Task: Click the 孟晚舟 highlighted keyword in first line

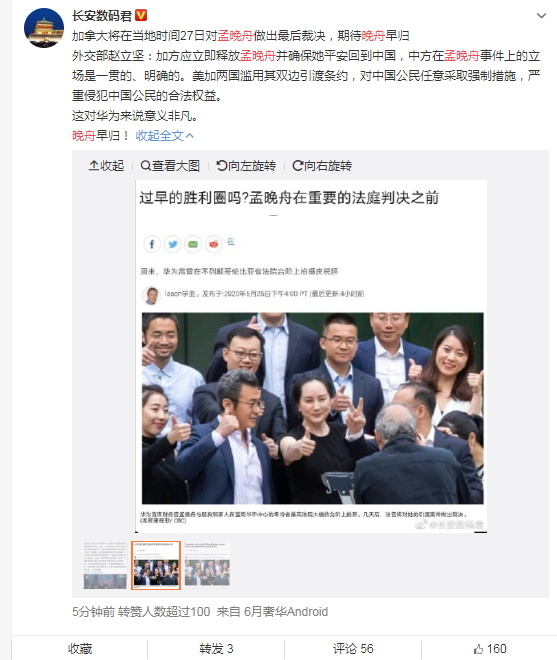Action: coord(235,36)
